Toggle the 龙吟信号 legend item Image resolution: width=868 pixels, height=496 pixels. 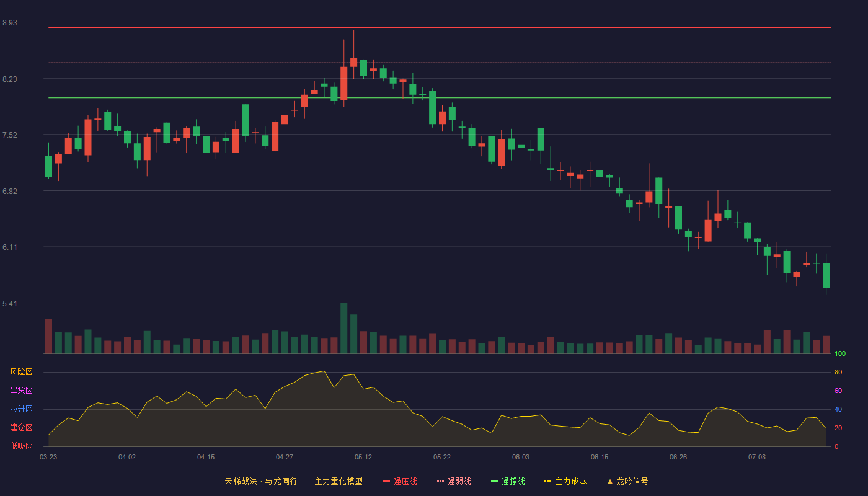coord(627,481)
